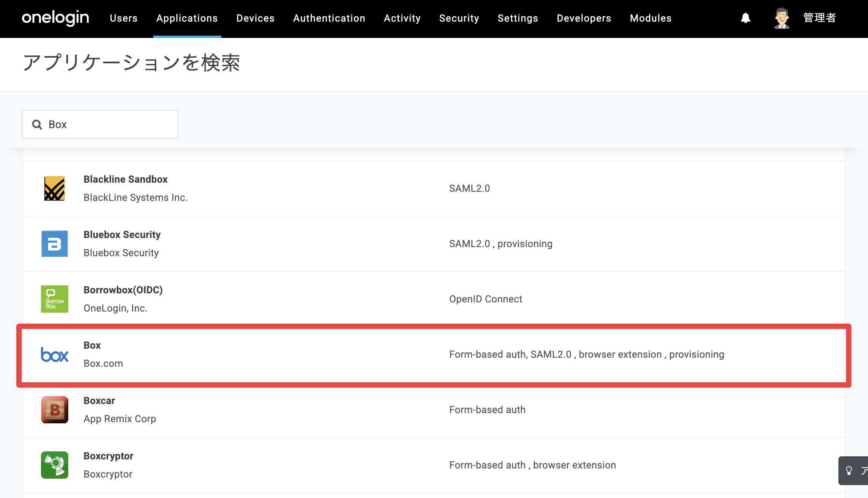Image resolution: width=868 pixels, height=498 pixels.
Task: Click Box's Form-based auth, SAML2.0 description
Action: [587, 354]
